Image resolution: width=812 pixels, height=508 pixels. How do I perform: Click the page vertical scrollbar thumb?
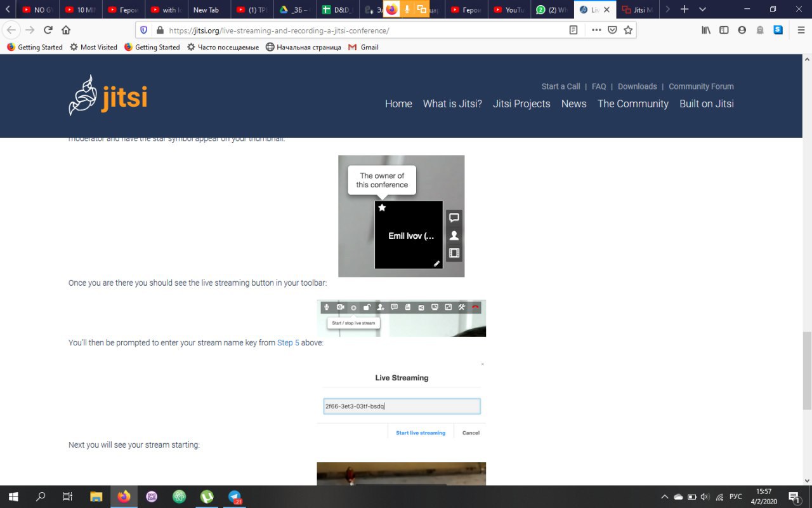pos(807,370)
